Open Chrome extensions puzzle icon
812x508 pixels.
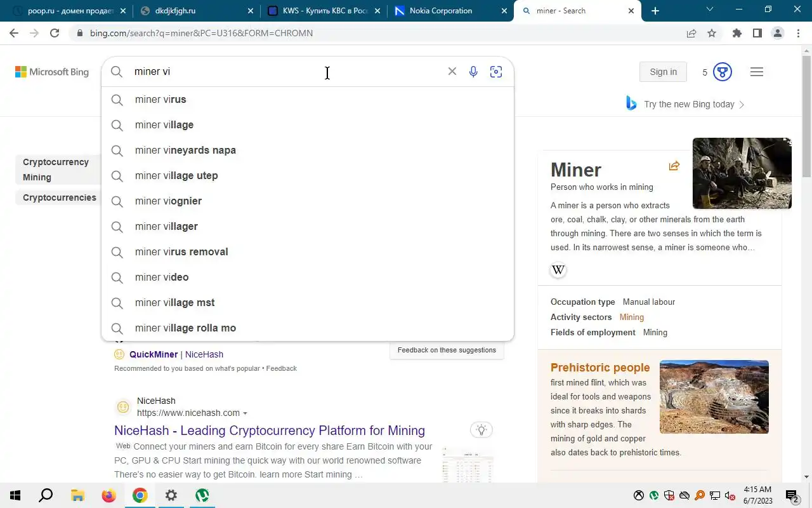pos(737,33)
